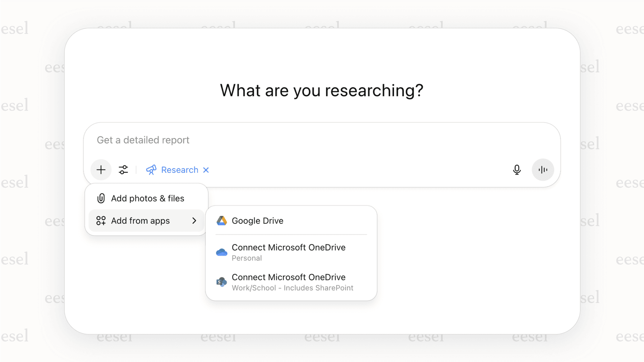Click the Google Drive triangle logo
Screen dimensions: 644x362
coord(222,221)
